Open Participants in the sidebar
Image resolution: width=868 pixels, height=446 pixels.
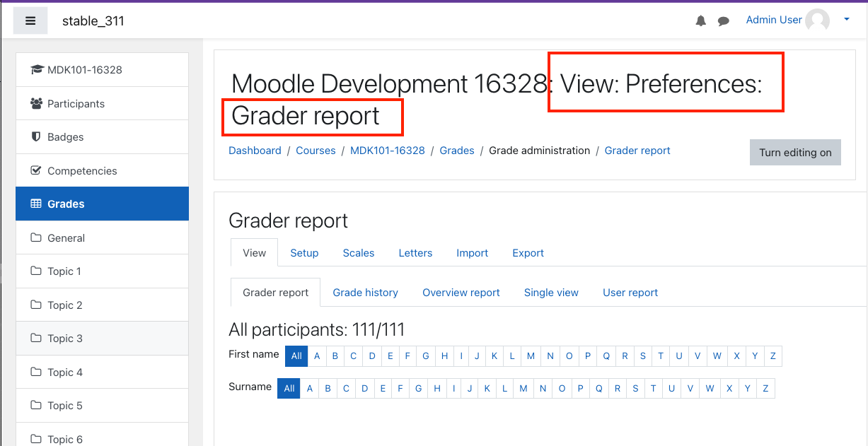(102, 104)
